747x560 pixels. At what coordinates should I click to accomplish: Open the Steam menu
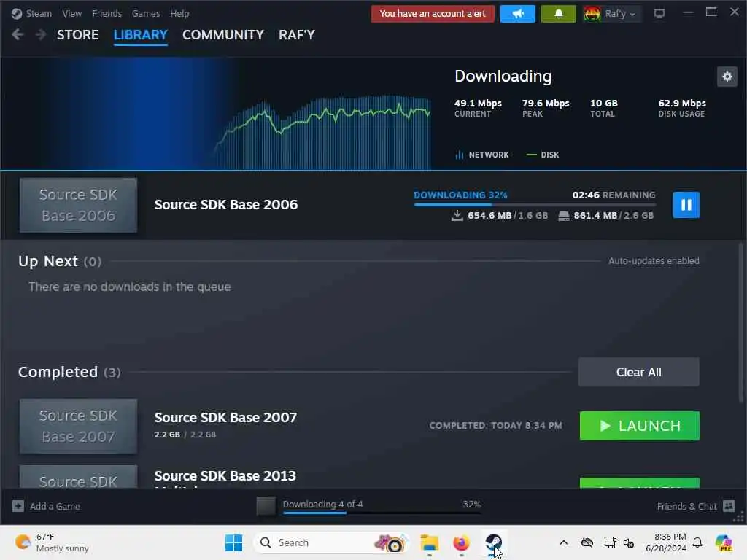point(39,13)
